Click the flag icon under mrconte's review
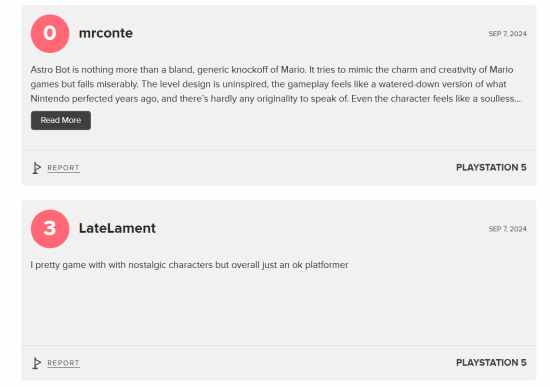 click(x=37, y=168)
